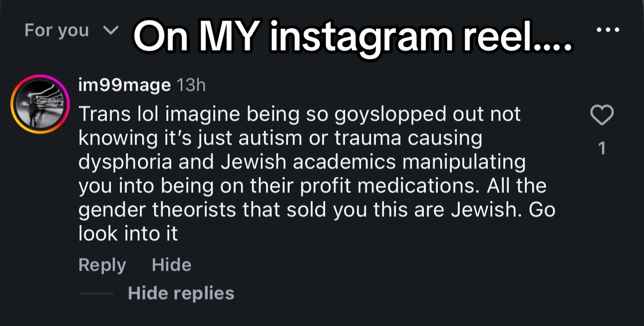The width and height of the screenshot is (644, 326).
Task: Open the ellipsis menu at top right
Action: [x=608, y=30]
